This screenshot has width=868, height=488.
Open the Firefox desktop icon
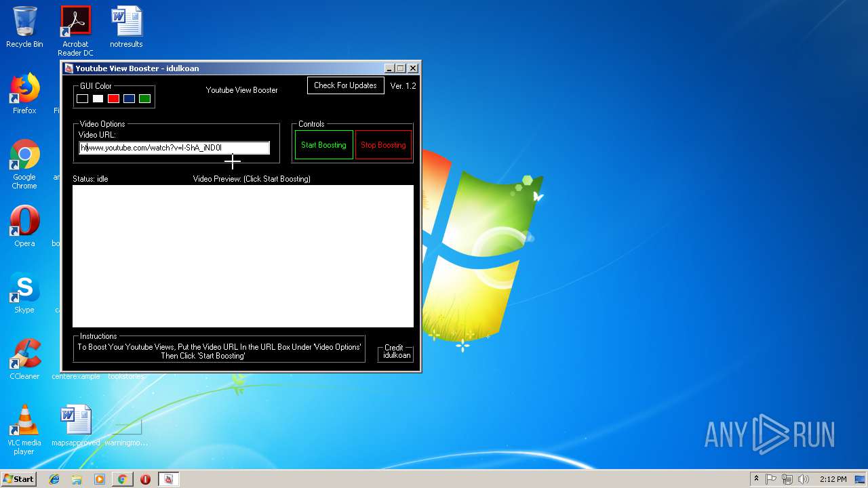(24, 94)
